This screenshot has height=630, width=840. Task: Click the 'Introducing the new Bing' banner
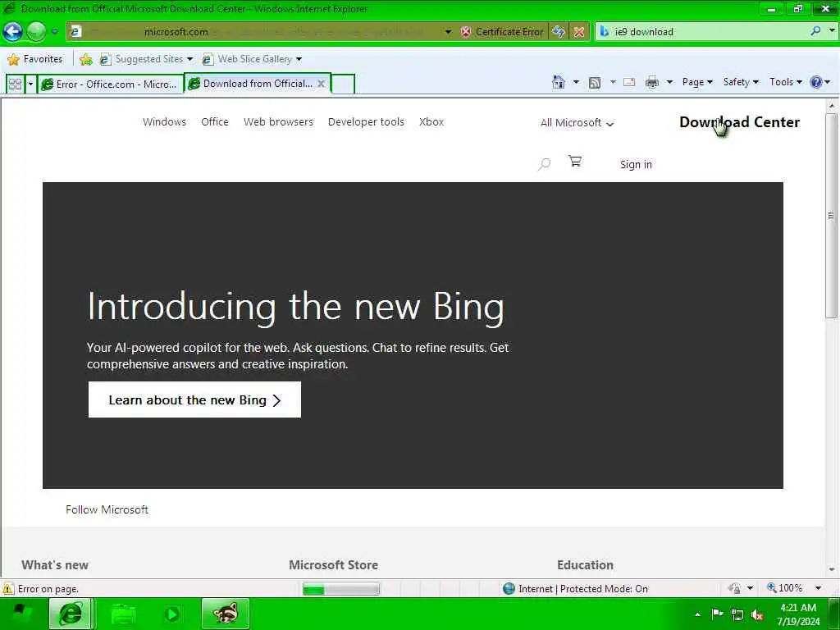point(413,335)
